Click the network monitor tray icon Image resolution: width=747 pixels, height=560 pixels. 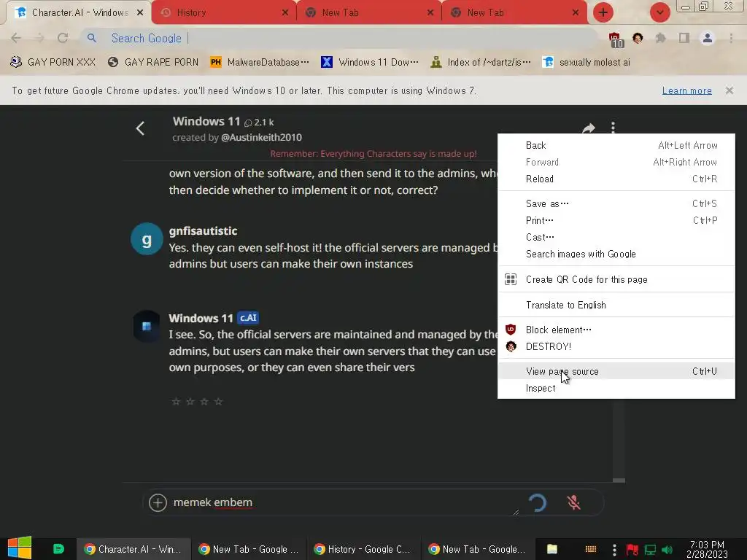pyautogui.click(x=650, y=550)
